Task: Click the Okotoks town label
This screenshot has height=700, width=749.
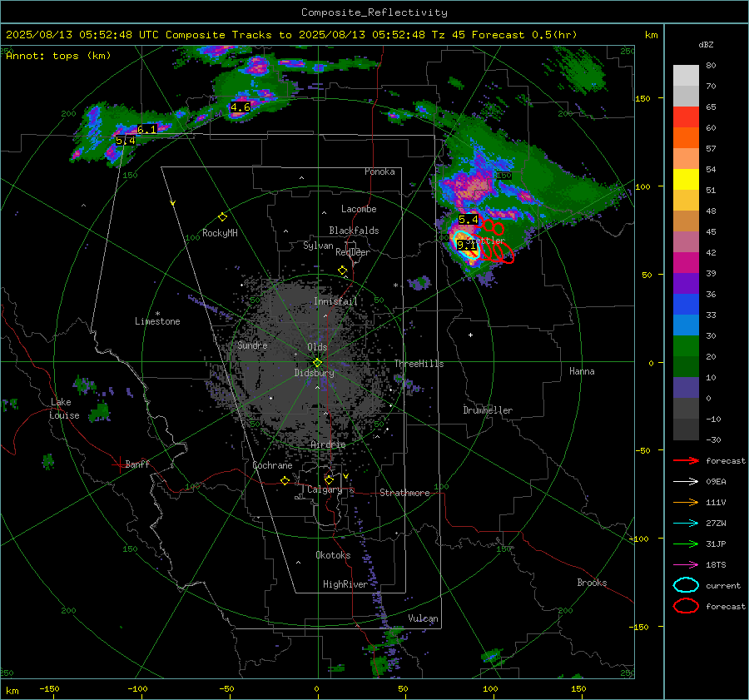Action: point(333,555)
